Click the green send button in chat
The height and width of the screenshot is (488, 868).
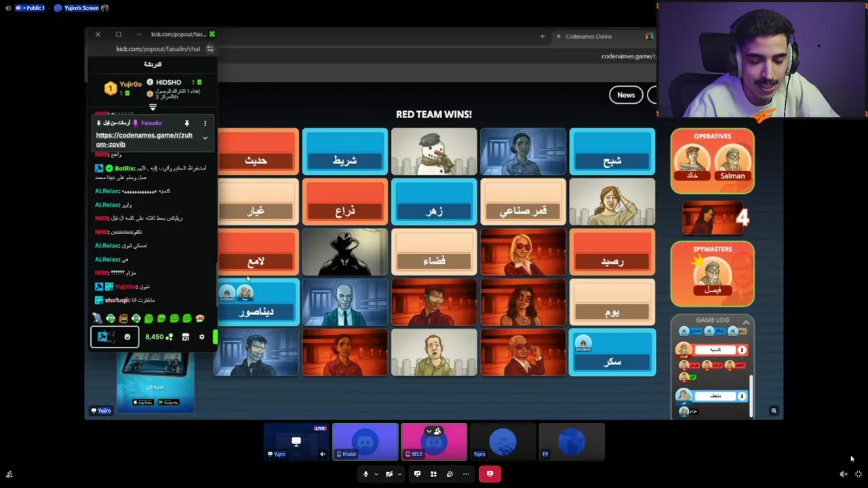[215, 337]
